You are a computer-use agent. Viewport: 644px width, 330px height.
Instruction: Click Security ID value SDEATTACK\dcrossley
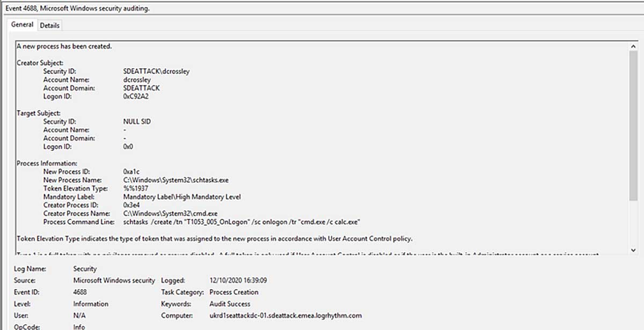(156, 71)
